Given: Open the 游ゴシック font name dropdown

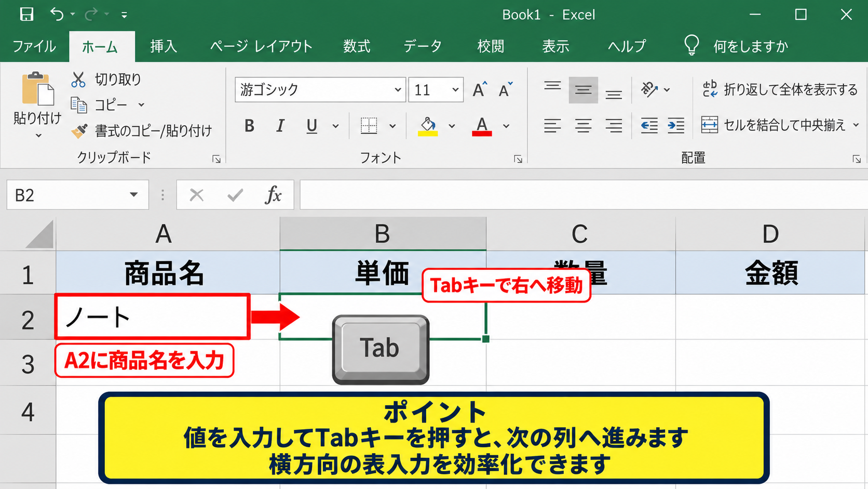Looking at the screenshot, I should (x=398, y=89).
